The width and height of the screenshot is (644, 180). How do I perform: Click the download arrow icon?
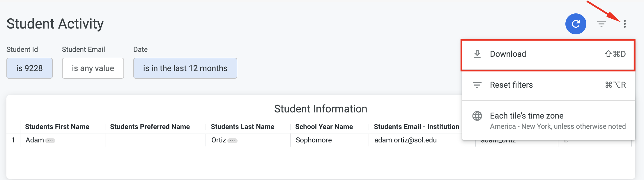[x=477, y=54]
